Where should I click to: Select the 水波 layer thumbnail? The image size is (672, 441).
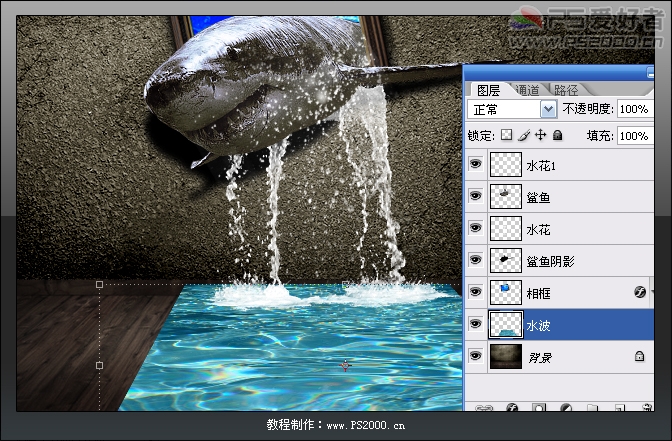[506, 324]
